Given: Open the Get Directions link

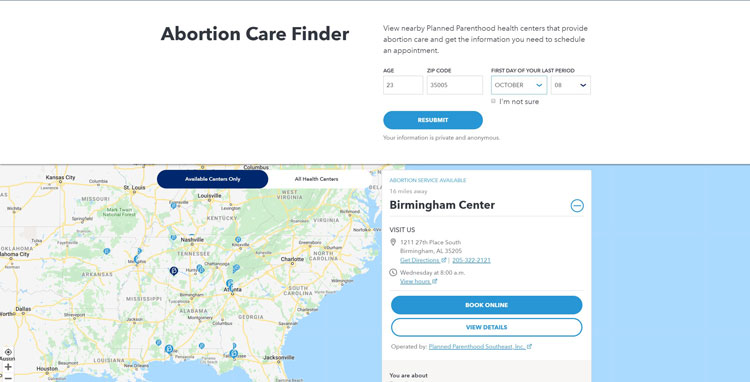Looking at the screenshot, I should (x=423, y=260).
